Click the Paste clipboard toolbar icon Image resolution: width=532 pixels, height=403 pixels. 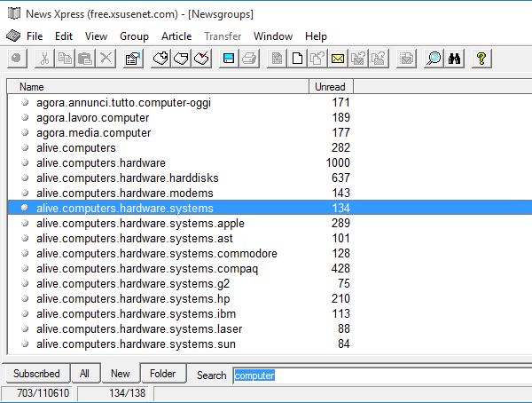pos(85,59)
